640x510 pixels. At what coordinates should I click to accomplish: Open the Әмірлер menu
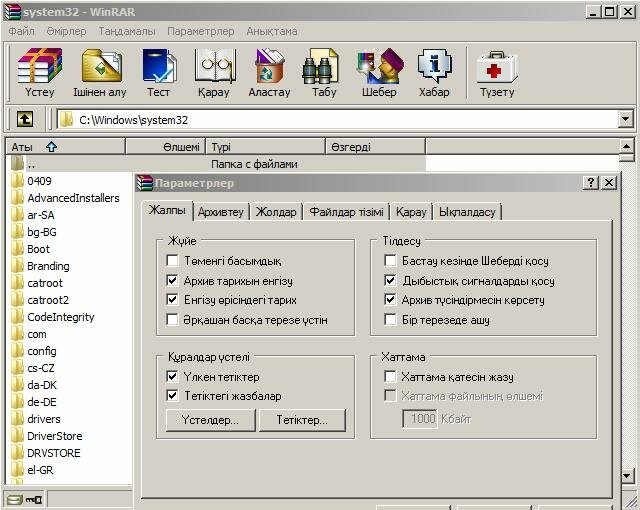click(x=67, y=31)
